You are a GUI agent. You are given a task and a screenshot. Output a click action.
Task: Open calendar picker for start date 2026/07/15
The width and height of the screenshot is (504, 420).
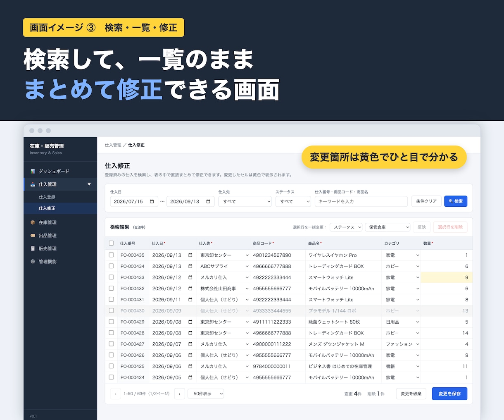(x=152, y=201)
